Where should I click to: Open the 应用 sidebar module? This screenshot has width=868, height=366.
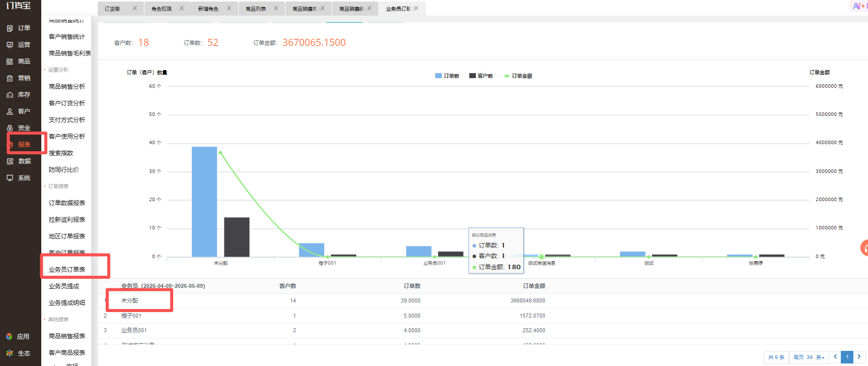tap(18, 337)
